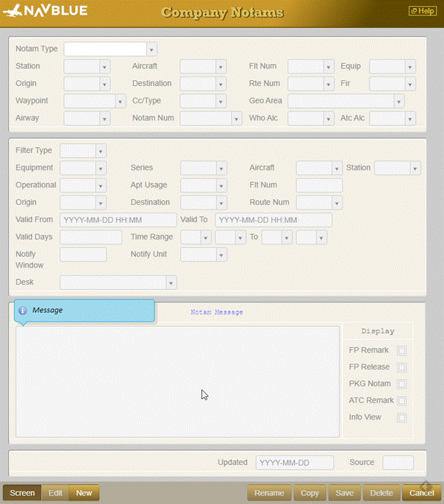Click inside the Notam Message text area

click(x=177, y=382)
